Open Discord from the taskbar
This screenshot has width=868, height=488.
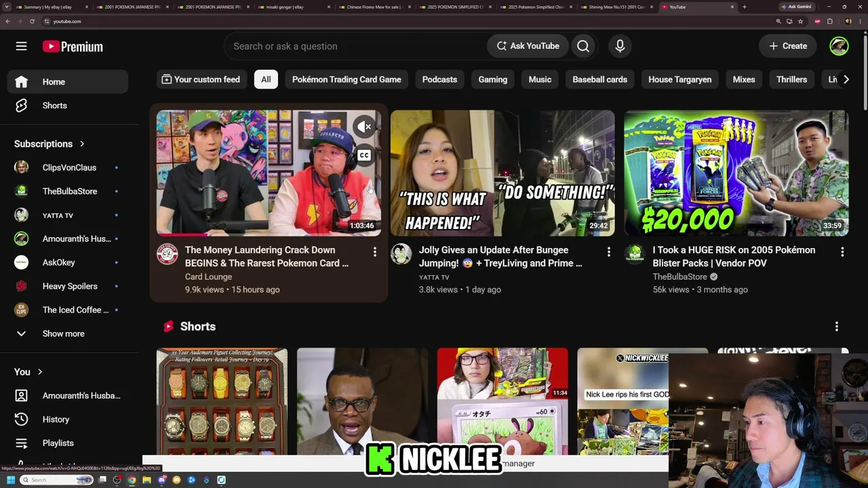click(161, 480)
